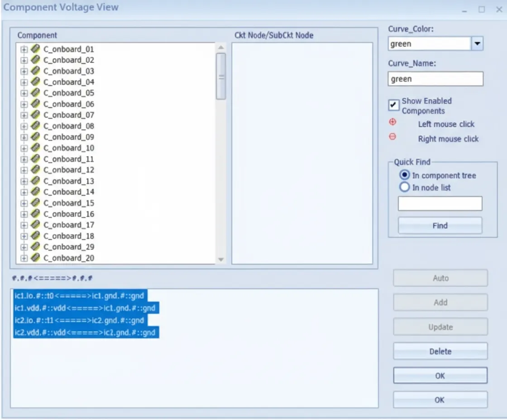Open the Curve_Color dropdown arrow
Screen dimensions: 507x420
[x=478, y=43]
